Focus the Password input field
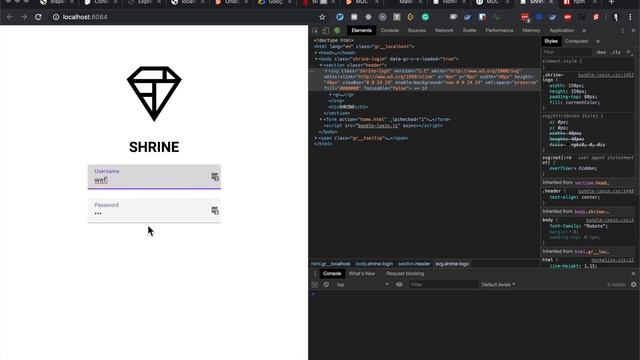The width and height of the screenshot is (640, 360). click(x=154, y=211)
